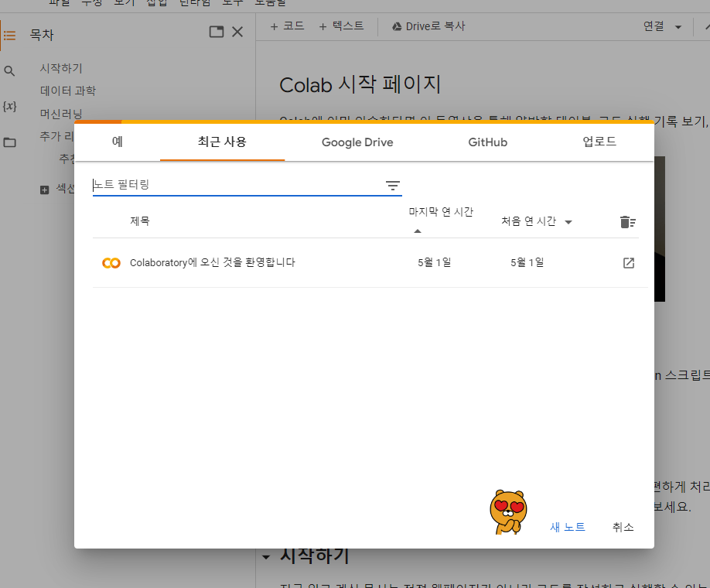This screenshot has width=710, height=588.
Task: Open the 처음 연 시간 column dropdown
Action: coord(568,222)
